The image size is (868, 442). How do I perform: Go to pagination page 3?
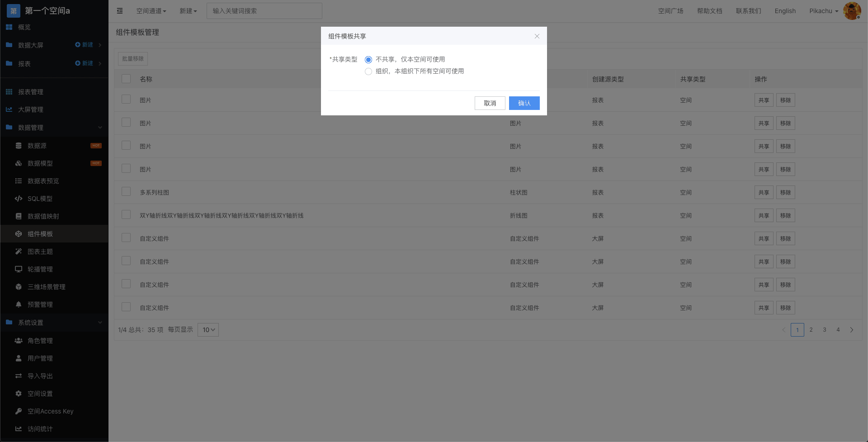[825, 330]
